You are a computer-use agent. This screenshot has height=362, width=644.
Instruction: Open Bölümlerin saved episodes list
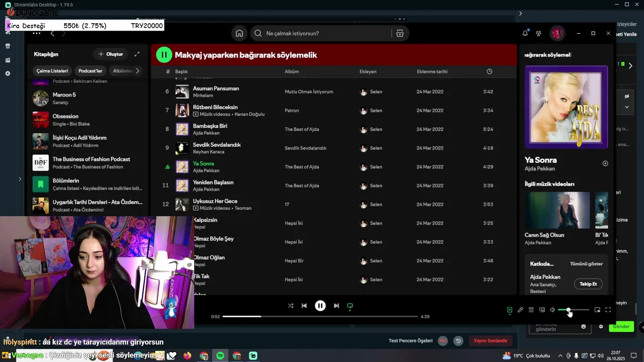pos(89,184)
